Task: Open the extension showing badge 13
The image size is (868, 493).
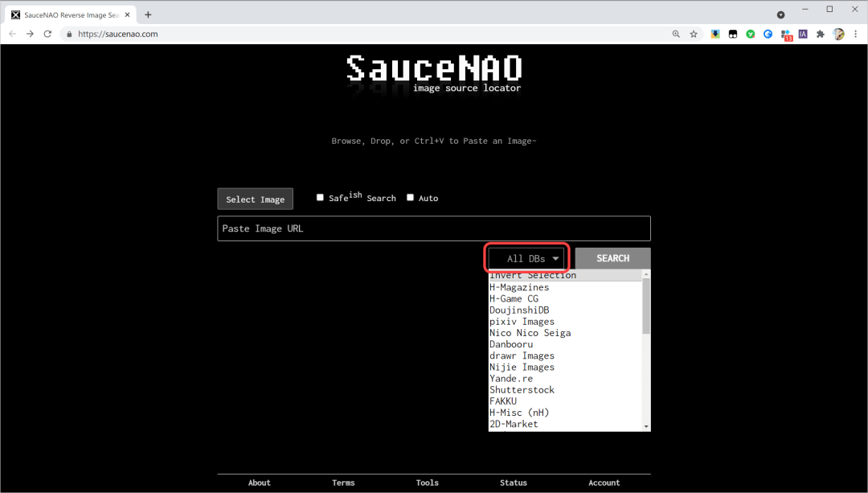Action: click(x=786, y=35)
